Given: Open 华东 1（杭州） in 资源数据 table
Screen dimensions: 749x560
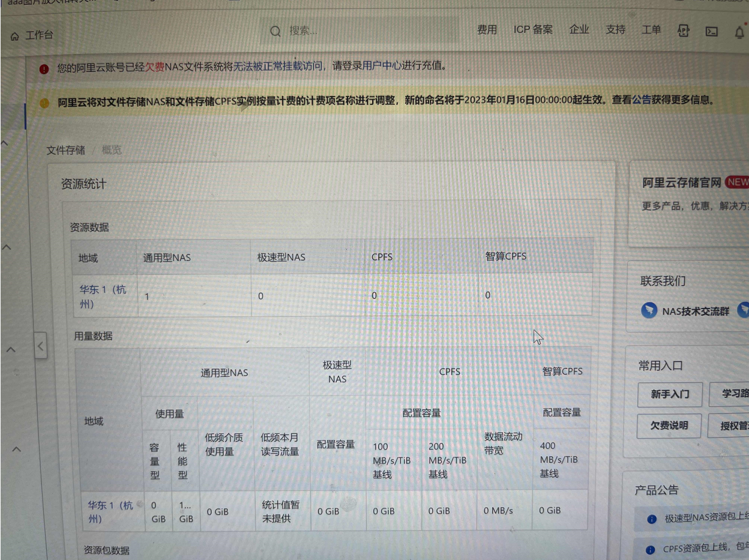Looking at the screenshot, I should tap(103, 297).
